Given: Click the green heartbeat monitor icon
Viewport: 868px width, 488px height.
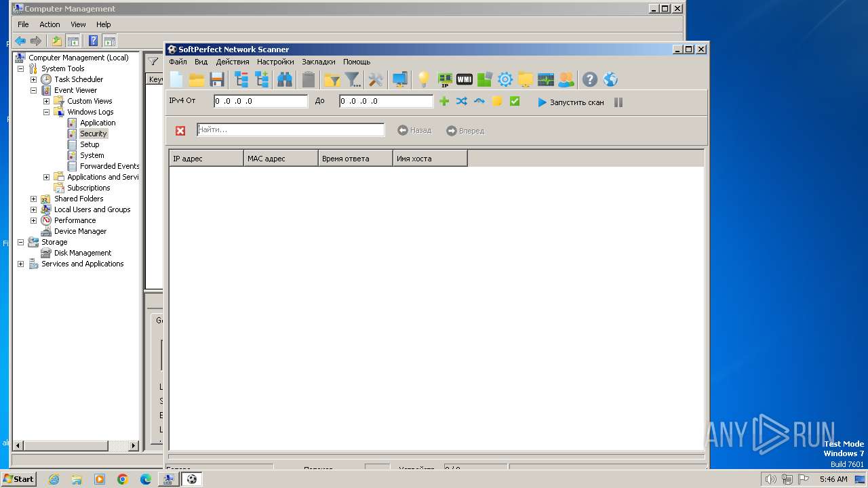Looking at the screenshot, I should click(546, 80).
